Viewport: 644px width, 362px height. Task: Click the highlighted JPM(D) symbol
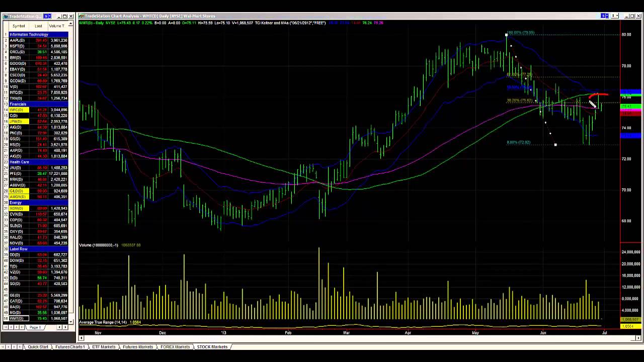(19, 121)
